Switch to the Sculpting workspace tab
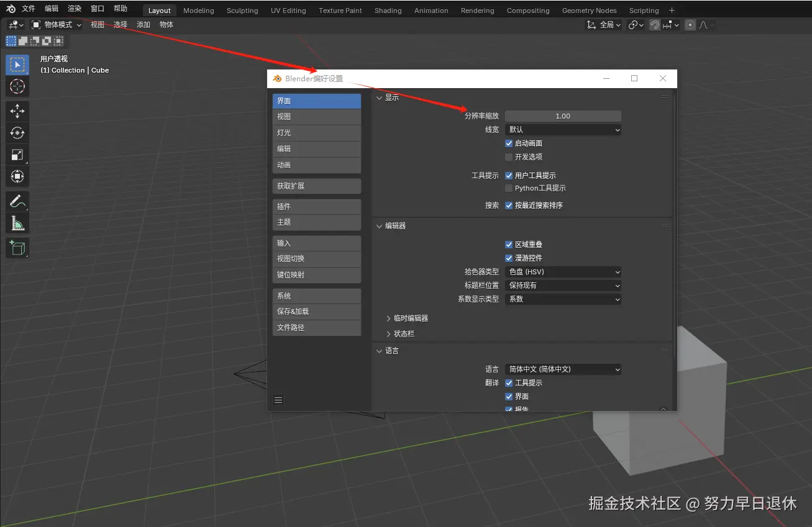Screen dimensions: 812x527 (242, 11)
